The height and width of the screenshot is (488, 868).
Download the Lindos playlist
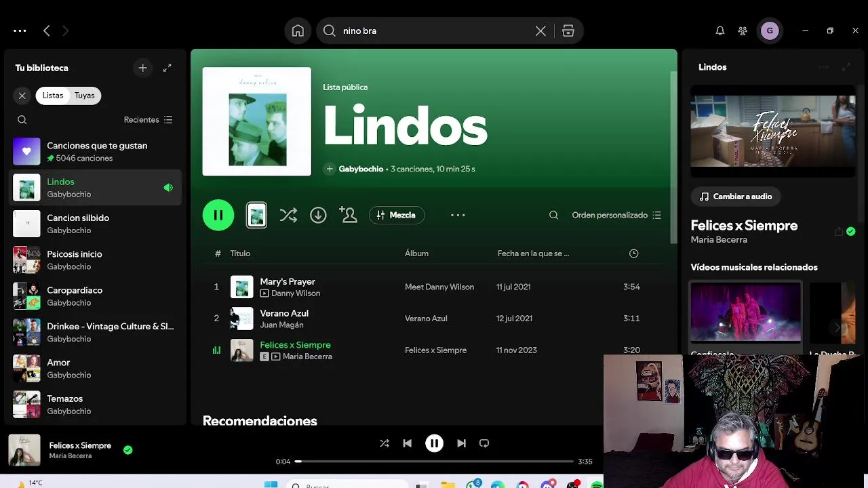(x=318, y=215)
